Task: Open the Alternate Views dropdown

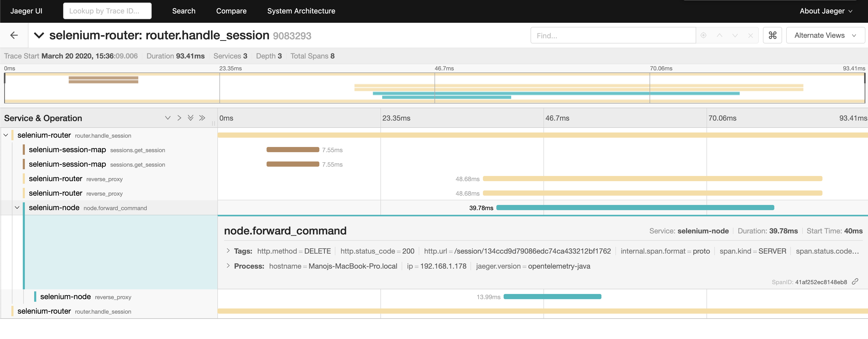Action: (825, 35)
